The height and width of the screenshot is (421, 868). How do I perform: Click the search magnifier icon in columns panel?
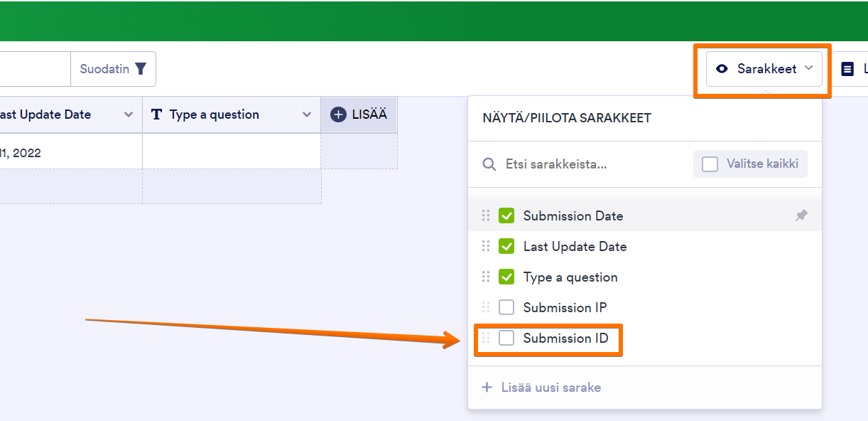489,164
